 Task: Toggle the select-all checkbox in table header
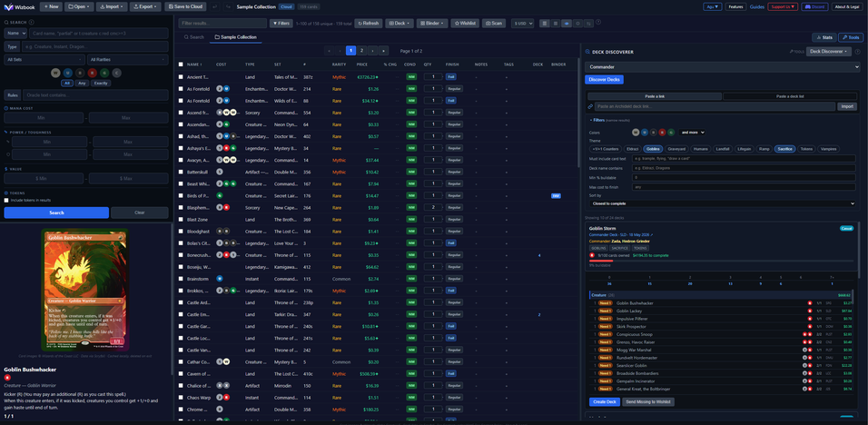coord(181,64)
